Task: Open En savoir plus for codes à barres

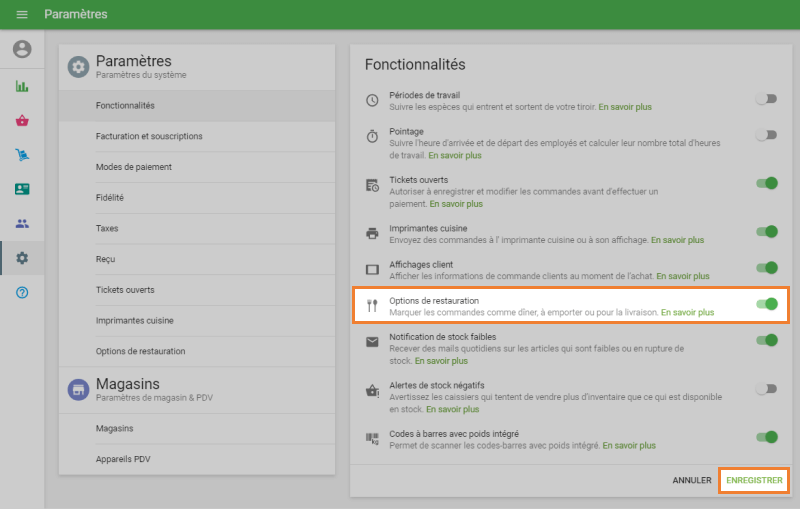Action: (x=629, y=446)
